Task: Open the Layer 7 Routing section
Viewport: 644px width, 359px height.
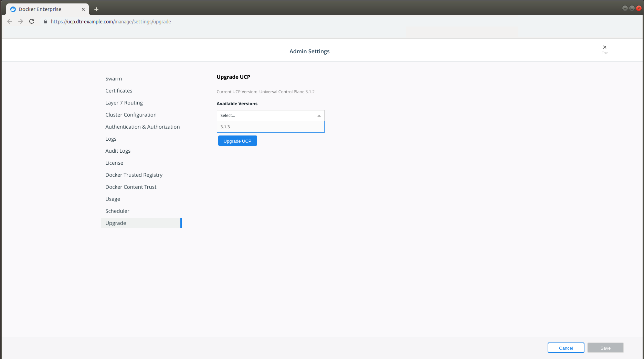Action: point(124,103)
